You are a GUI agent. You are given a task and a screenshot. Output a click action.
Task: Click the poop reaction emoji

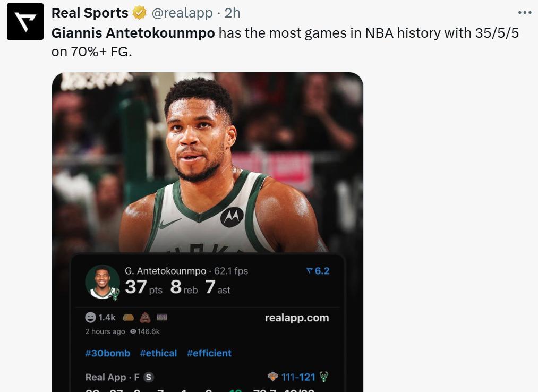point(145,318)
